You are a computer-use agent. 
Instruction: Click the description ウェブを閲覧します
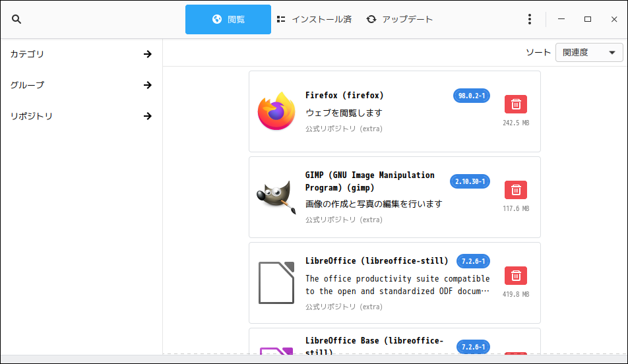tap(344, 113)
